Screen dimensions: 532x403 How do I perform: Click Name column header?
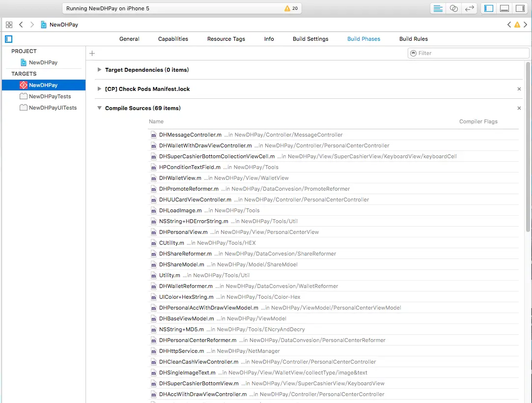(x=156, y=121)
